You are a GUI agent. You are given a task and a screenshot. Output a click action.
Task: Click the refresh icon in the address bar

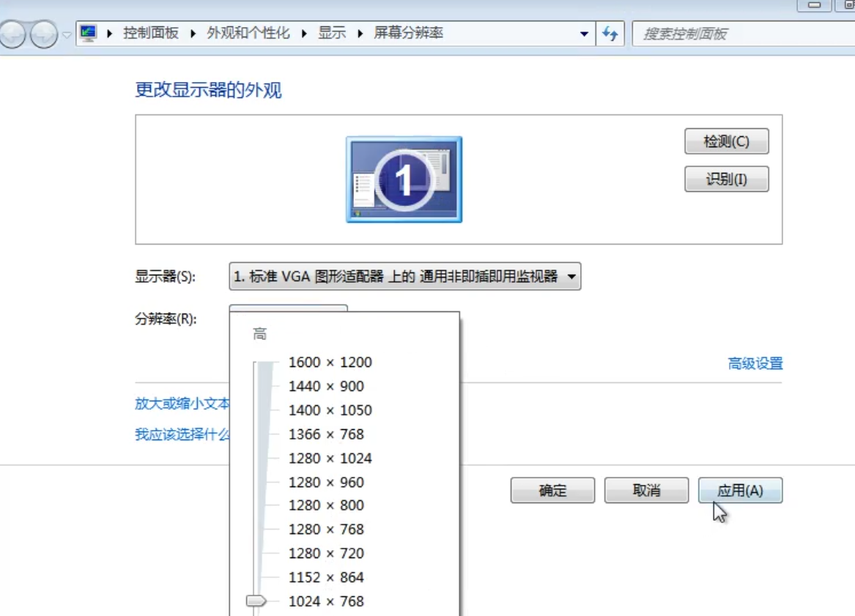(610, 33)
